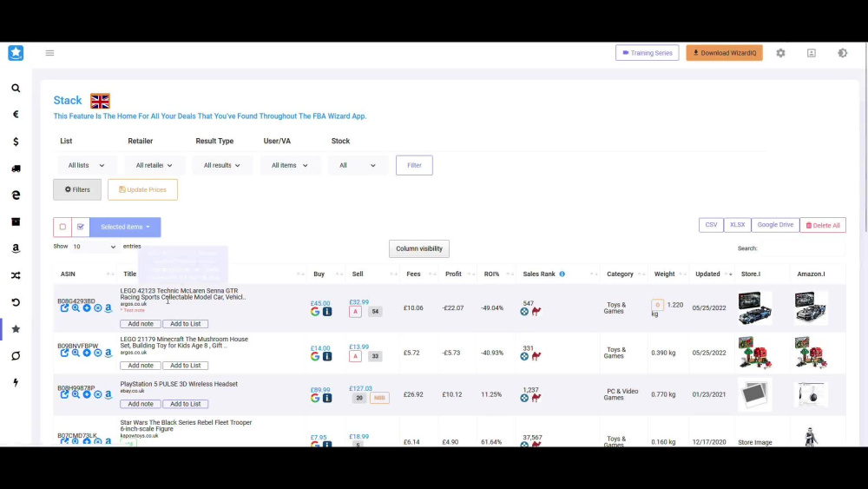Open the Amazon sidebar icon
The image size is (868, 489).
point(16,248)
